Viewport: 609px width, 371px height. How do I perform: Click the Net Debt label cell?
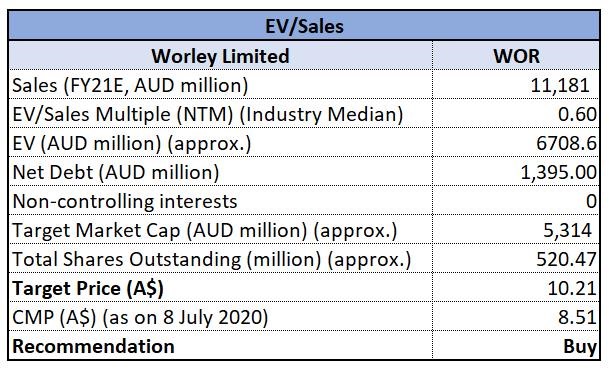point(220,171)
